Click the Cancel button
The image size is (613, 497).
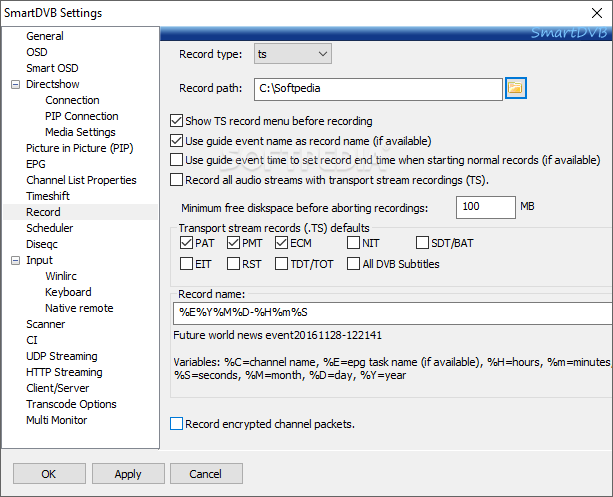click(206, 474)
